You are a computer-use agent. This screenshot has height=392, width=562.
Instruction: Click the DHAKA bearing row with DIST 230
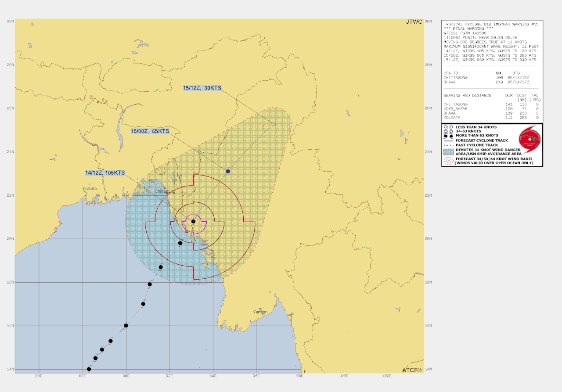[x=491, y=113]
